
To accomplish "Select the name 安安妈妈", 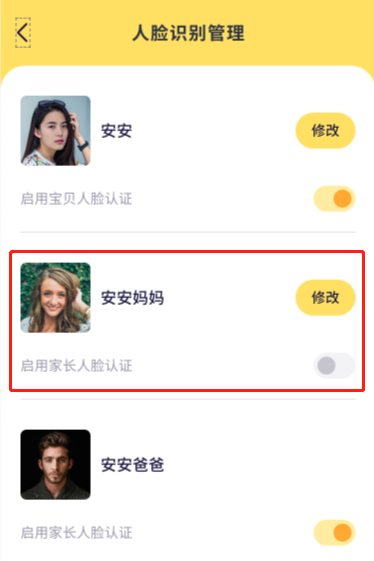I will click(x=132, y=298).
